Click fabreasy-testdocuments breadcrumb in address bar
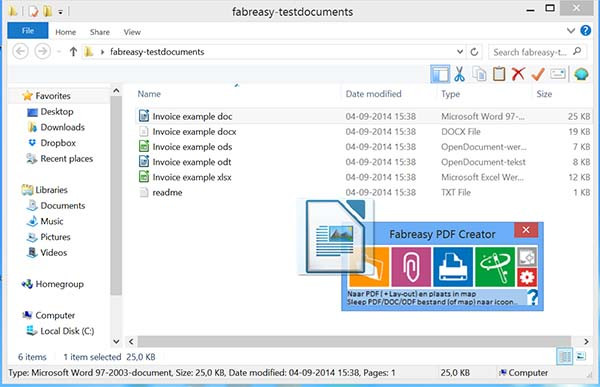 [x=157, y=52]
